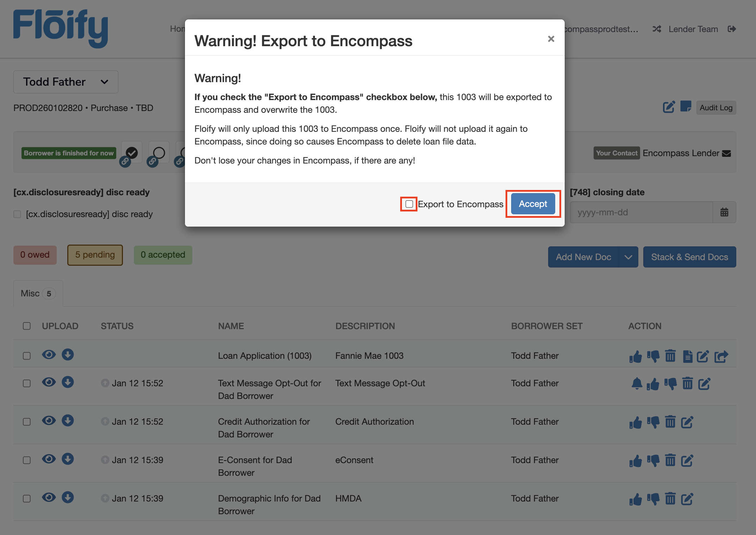Preview the E-Consent document with eye icon
Viewport: 756px width, 535px height.
(49, 459)
